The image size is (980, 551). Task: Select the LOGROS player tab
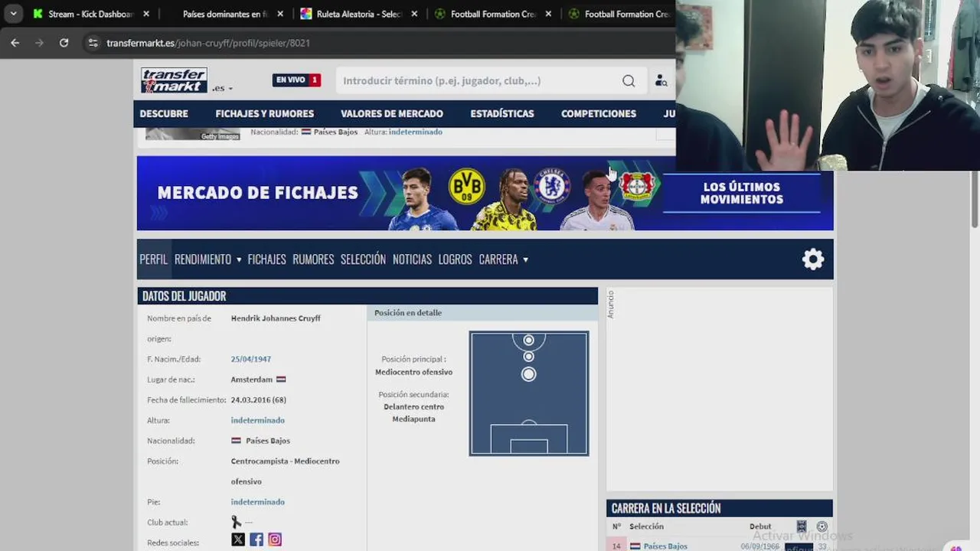455,259
